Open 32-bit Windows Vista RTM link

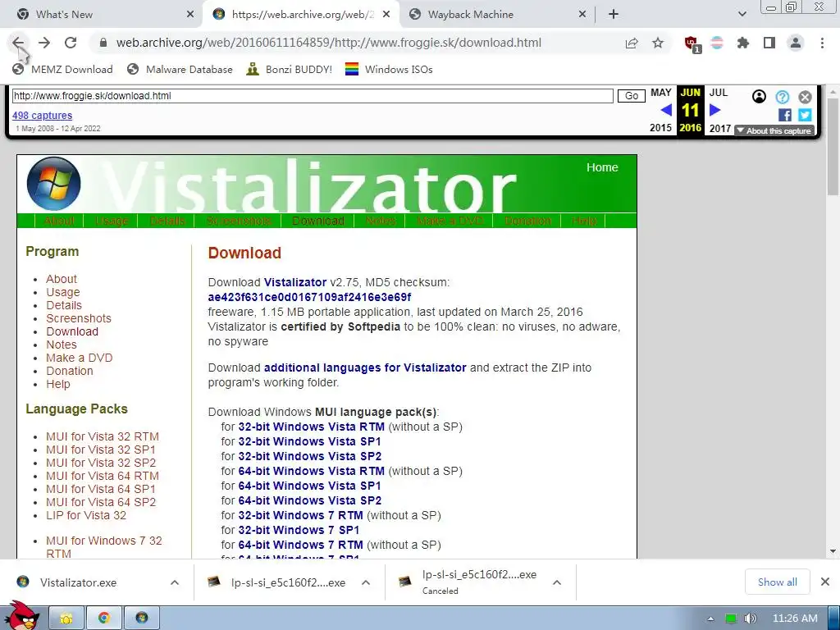pyautogui.click(x=311, y=427)
